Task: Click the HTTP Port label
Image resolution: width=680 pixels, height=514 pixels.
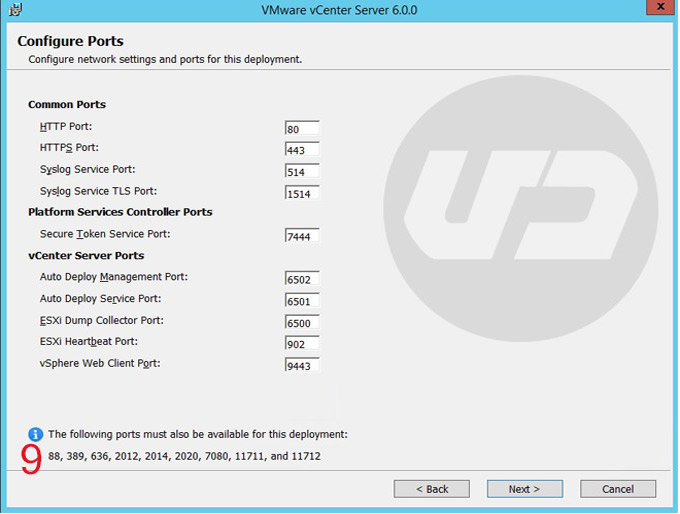Action: tap(66, 127)
